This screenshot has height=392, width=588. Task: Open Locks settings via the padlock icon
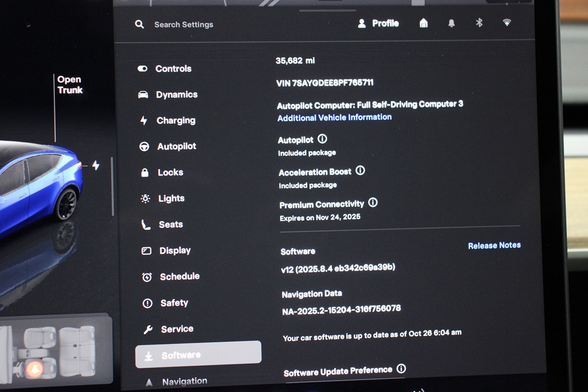point(145,172)
